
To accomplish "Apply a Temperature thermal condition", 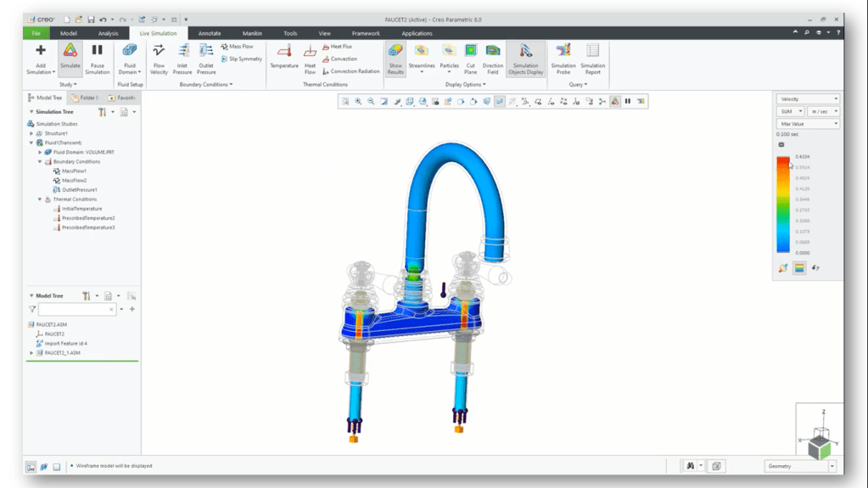I will (x=283, y=52).
